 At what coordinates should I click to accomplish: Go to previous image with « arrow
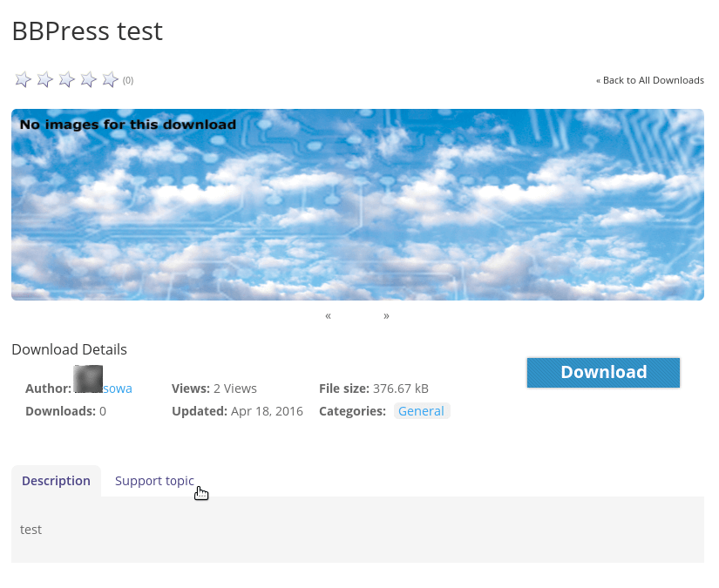click(328, 316)
